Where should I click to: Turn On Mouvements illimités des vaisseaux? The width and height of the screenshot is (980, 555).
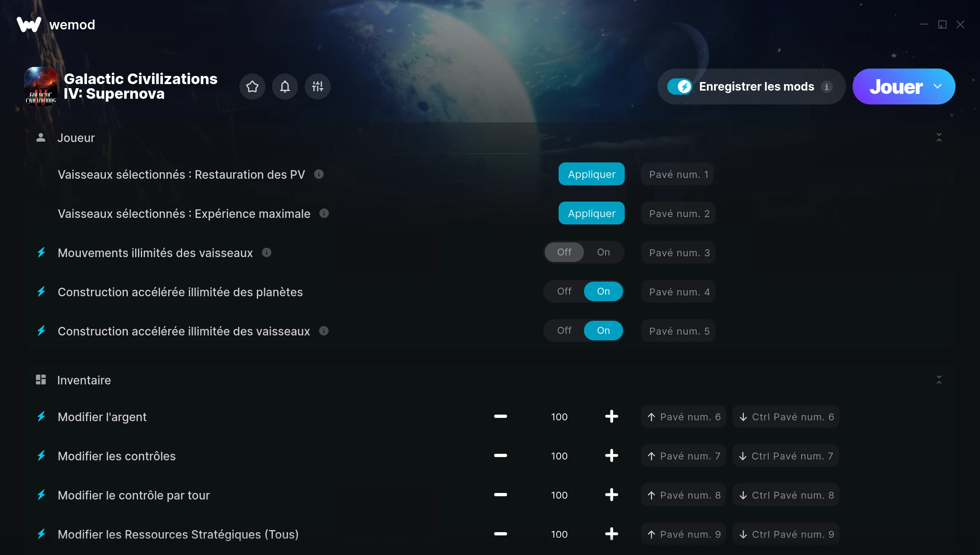tap(604, 252)
